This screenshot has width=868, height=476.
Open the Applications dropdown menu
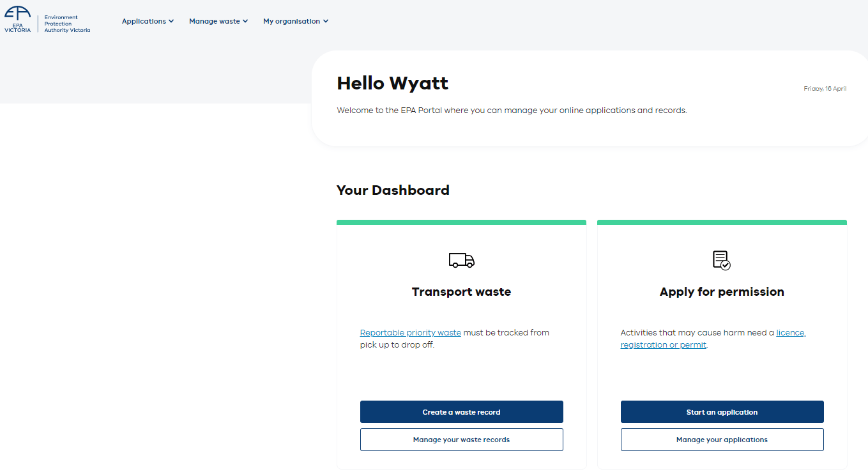point(148,21)
